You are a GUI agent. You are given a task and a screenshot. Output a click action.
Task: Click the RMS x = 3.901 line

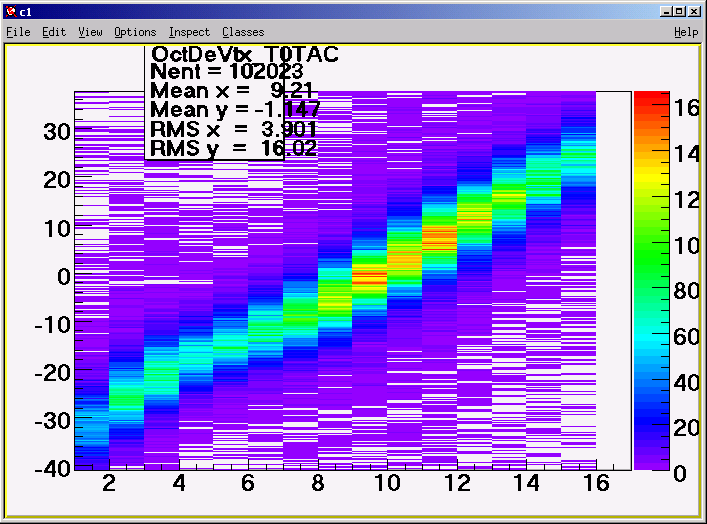pos(233,129)
